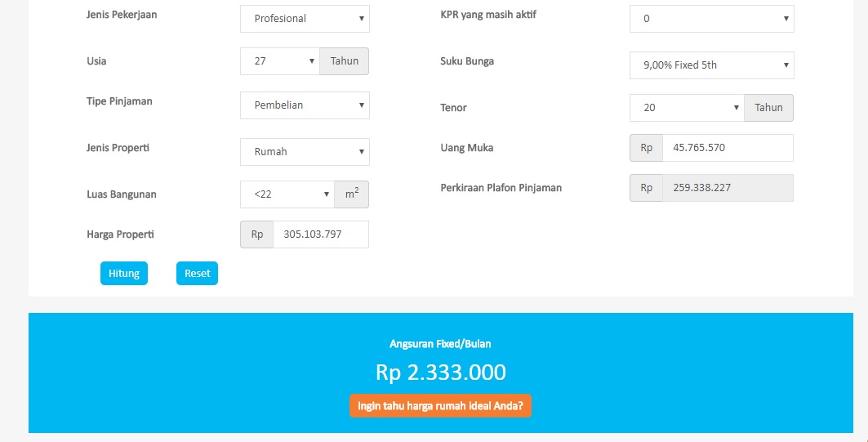Expand the Luas Bangunan dropdown
Screen dimensions: 868x442
287,194
